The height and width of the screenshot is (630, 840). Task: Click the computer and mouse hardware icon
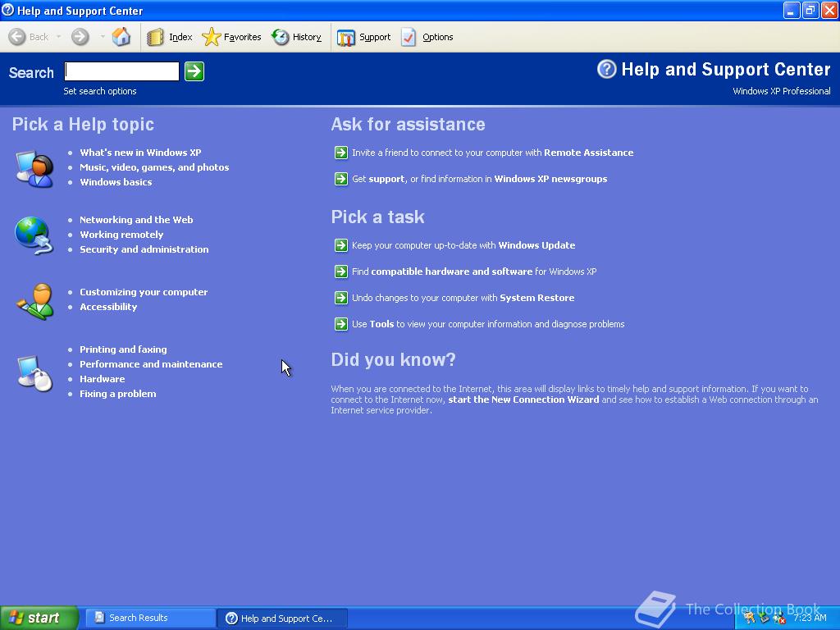pyautogui.click(x=34, y=373)
